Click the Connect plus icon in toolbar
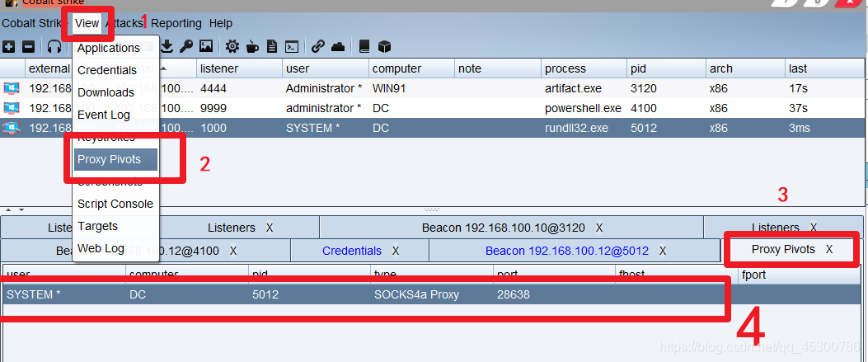This screenshot has width=868, height=362. [x=9, y=47]
